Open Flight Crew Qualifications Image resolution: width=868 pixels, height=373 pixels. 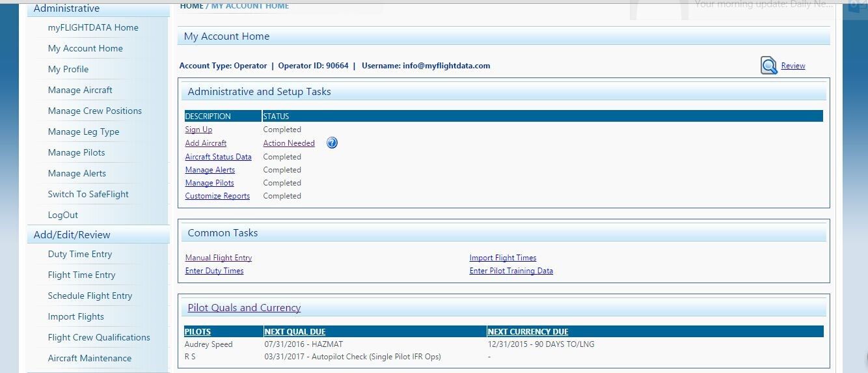[x=99, y=337]
